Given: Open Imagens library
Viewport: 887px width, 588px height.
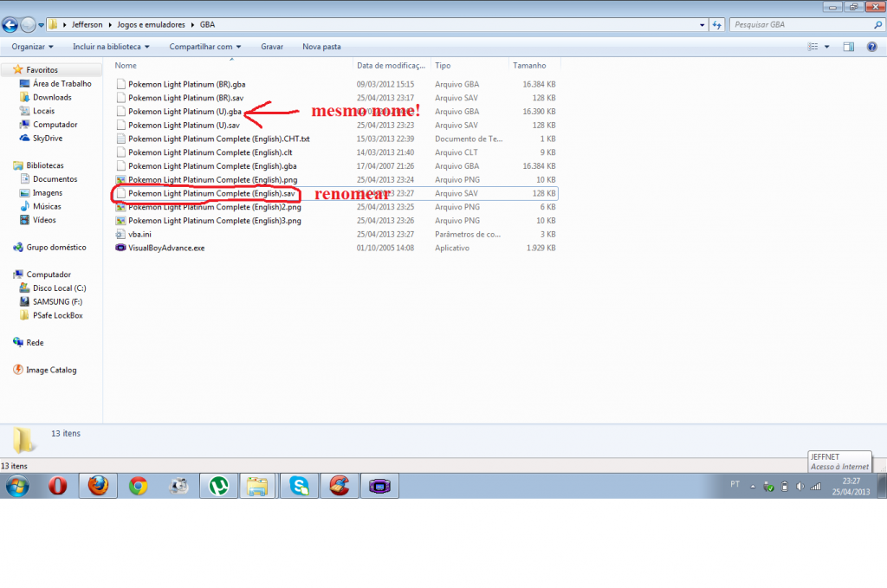Looking at the screenshot, I should point(42,193).
